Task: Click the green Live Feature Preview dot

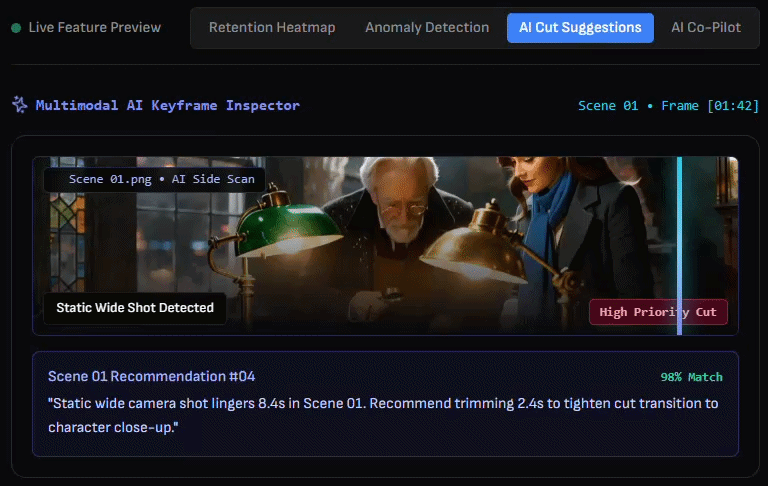Action: click(16, 28)
